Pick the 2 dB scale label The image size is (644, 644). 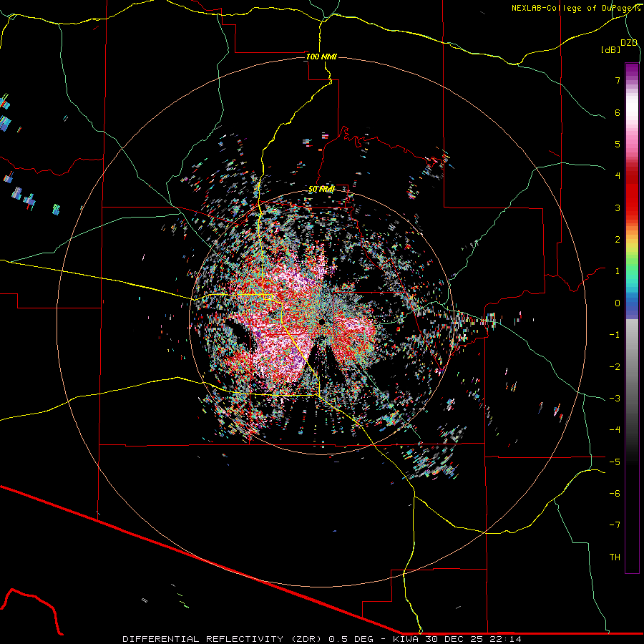(x=618, y=240)
